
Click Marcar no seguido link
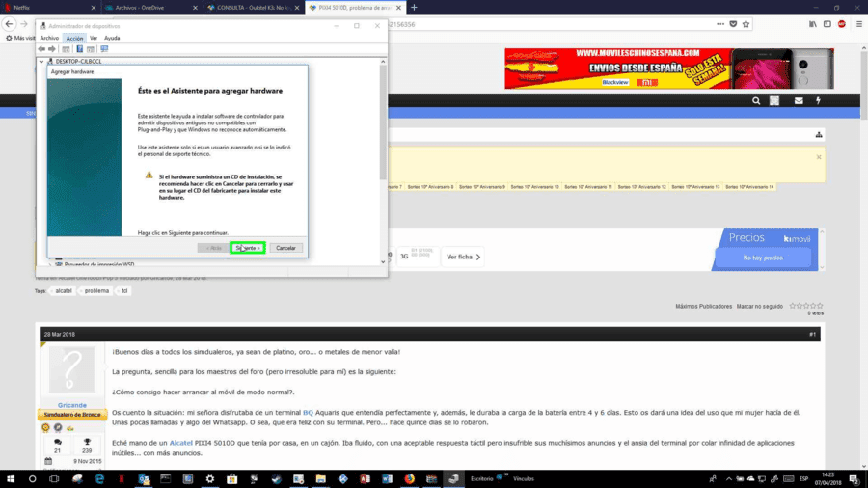[760, 306]
